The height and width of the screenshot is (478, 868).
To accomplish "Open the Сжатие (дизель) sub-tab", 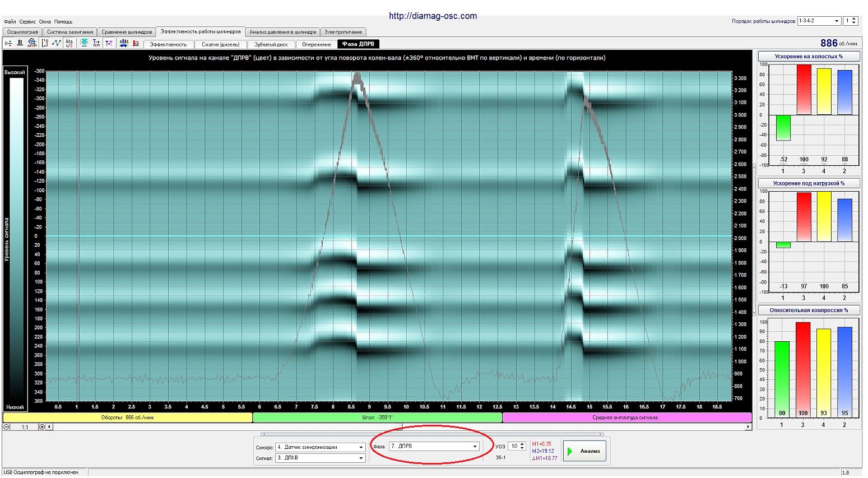I will click(220, 44).
